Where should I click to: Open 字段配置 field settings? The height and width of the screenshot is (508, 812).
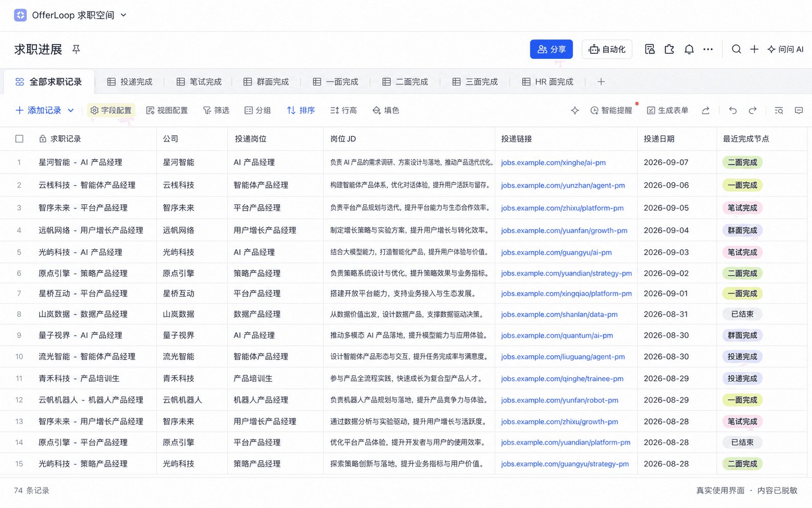(111, 110)
